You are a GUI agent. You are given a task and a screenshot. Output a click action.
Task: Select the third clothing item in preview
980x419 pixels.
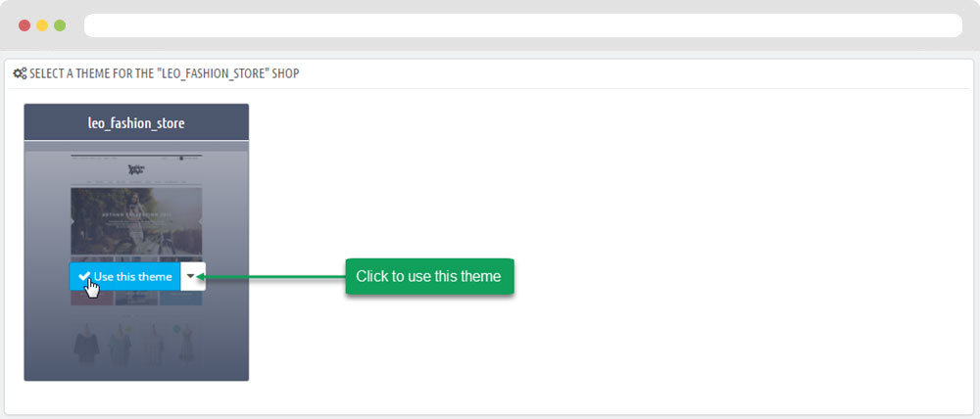pos(153,344)
